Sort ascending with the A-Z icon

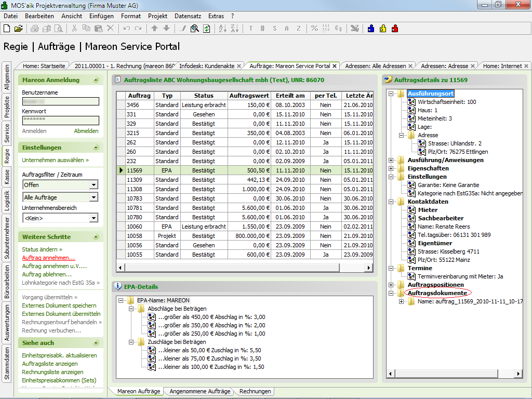point(222,29)
